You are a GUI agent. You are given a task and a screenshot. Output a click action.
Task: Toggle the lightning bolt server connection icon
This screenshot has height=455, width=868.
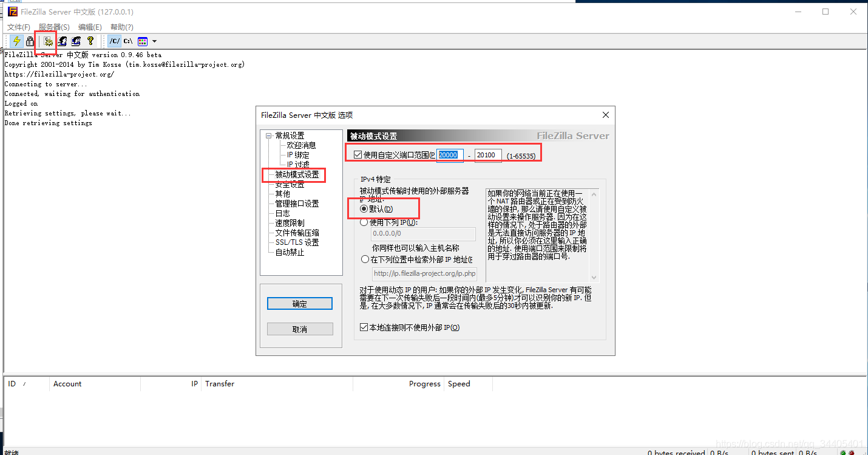(x=17, y=41)
